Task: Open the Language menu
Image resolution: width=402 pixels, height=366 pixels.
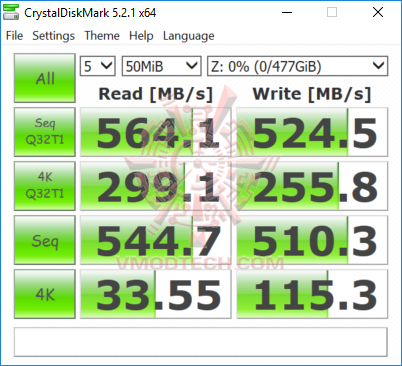Action: [188, 35]
